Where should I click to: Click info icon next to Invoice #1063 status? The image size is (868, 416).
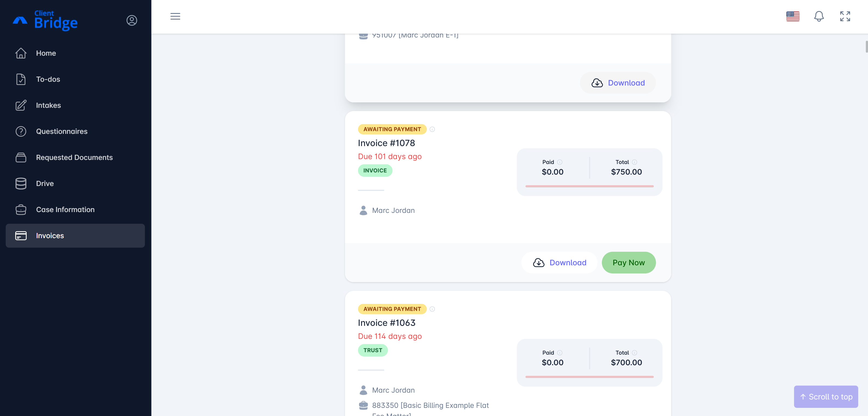coord(432,309)
